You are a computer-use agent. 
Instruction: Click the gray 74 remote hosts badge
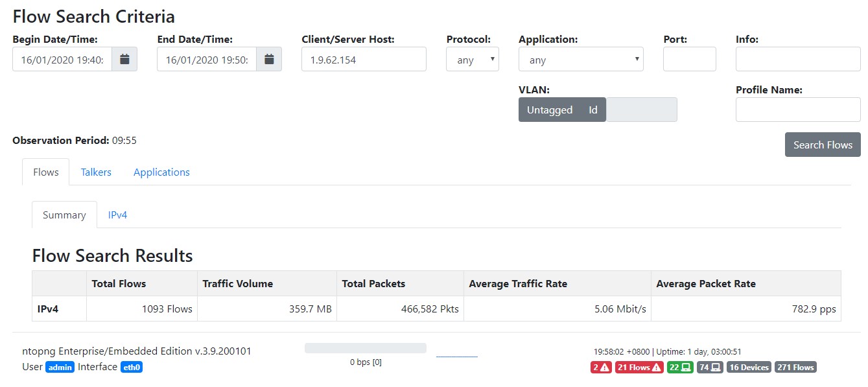(x=710, y=368)
